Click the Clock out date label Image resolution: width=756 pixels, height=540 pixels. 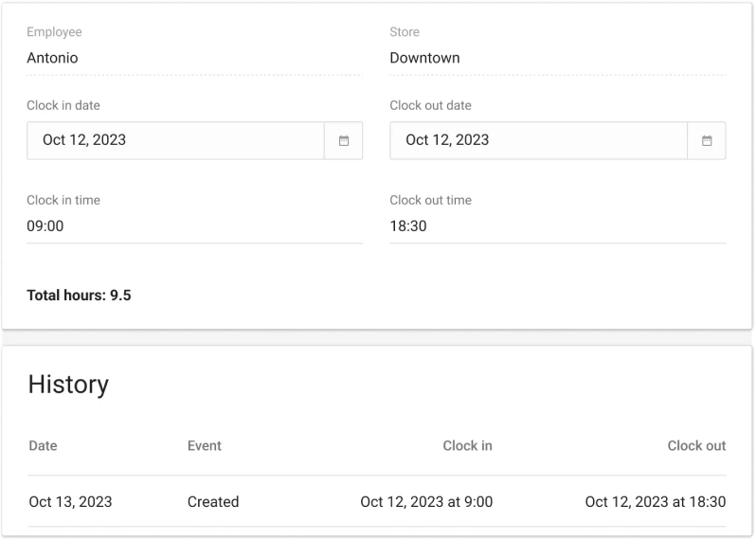point(430,105)
